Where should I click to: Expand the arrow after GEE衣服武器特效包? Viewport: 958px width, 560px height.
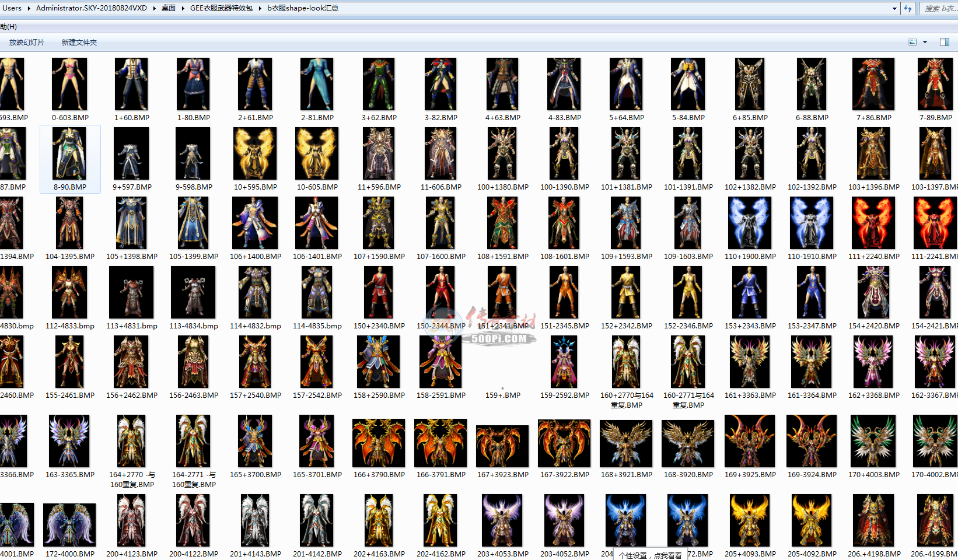tap(260, 8)
